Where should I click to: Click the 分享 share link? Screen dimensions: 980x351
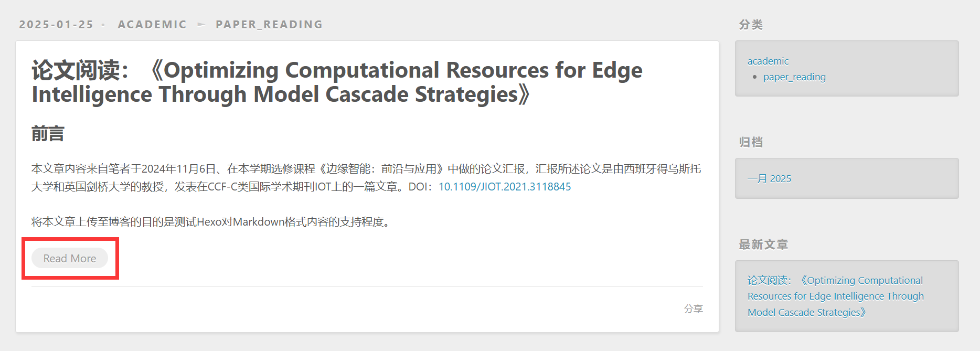coord(693,309)
